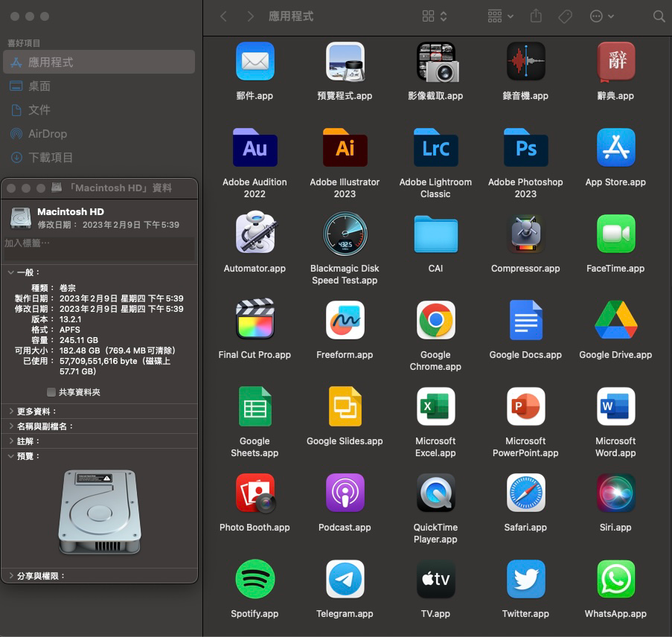Select the Safari app icon
Viewport: 672px width, 637px height.
(526, 493)
